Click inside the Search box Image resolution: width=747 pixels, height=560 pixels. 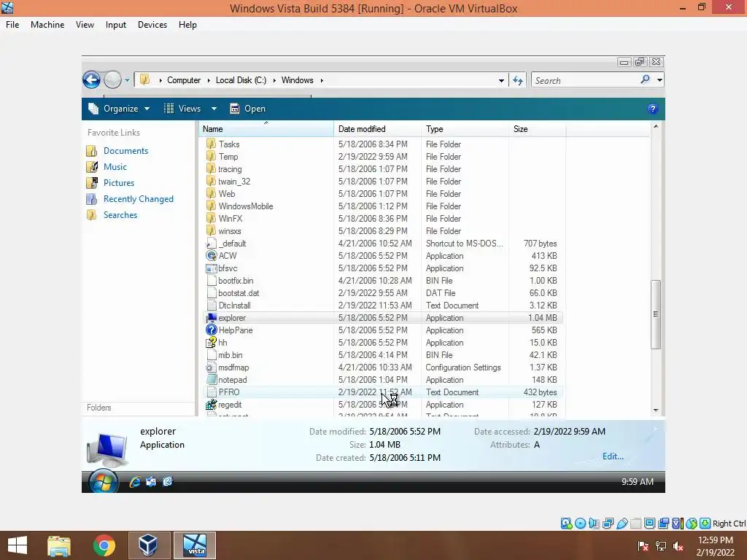coord(585,80)
